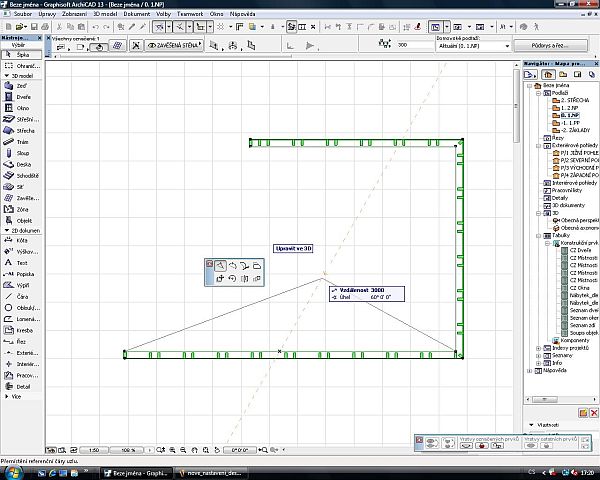
Task: Collapse the Exteriérové pohledy node
Action: coord(539,145)
